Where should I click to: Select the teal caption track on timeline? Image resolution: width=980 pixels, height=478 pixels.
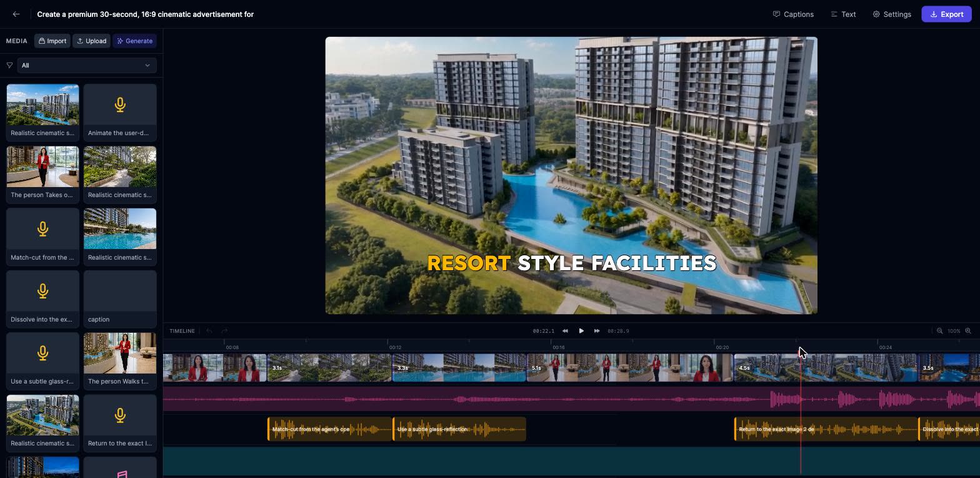(571, 460)
